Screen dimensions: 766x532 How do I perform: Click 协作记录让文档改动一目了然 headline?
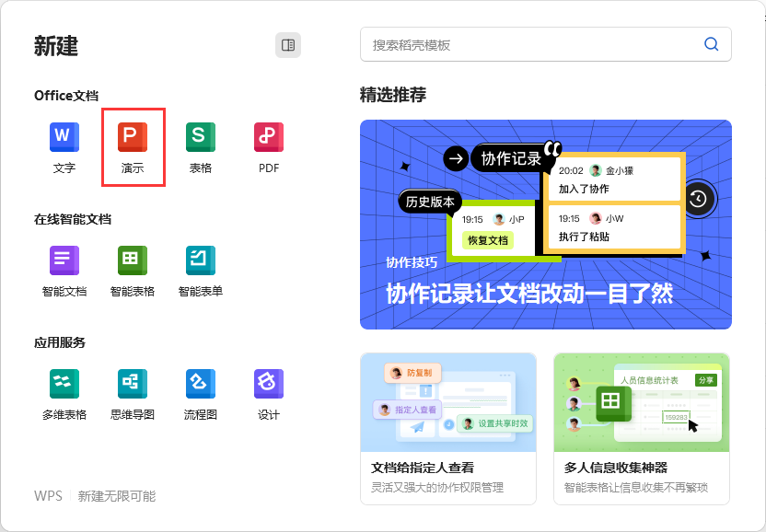point(529,294)
